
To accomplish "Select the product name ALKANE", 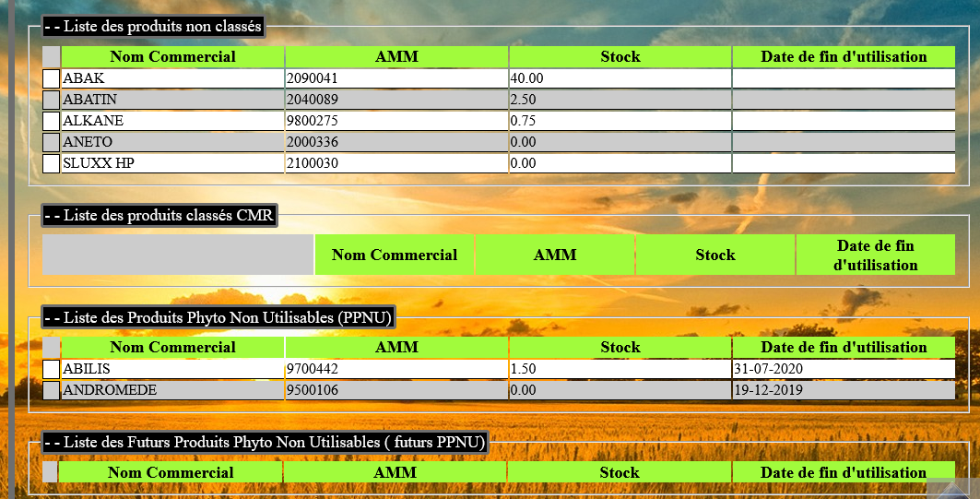I will [x=93, y=121].
